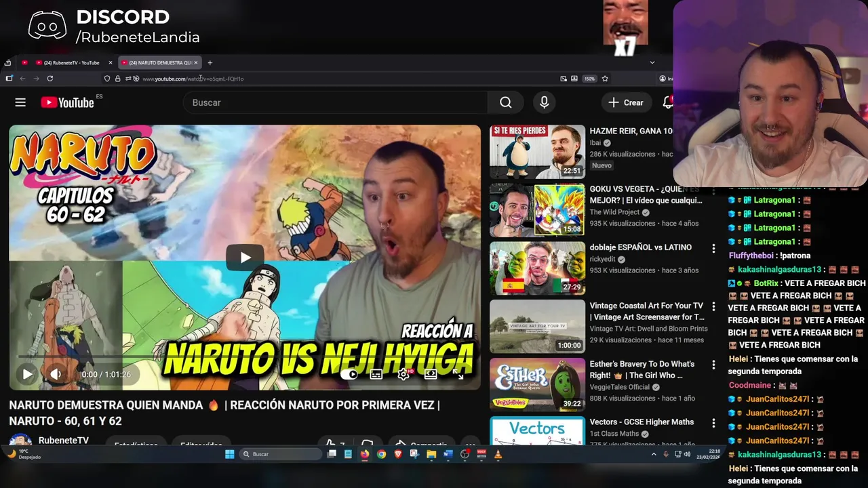Open Task View on the taskbar

pos(332,454)
